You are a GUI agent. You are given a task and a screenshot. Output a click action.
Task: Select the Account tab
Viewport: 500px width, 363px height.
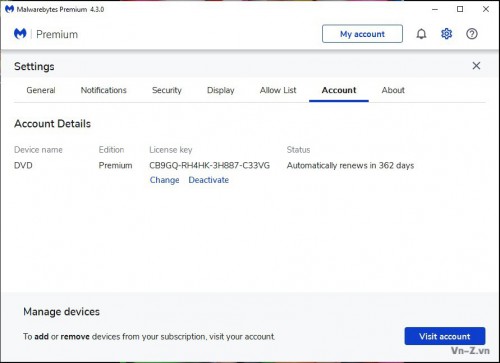coord(339,90)
